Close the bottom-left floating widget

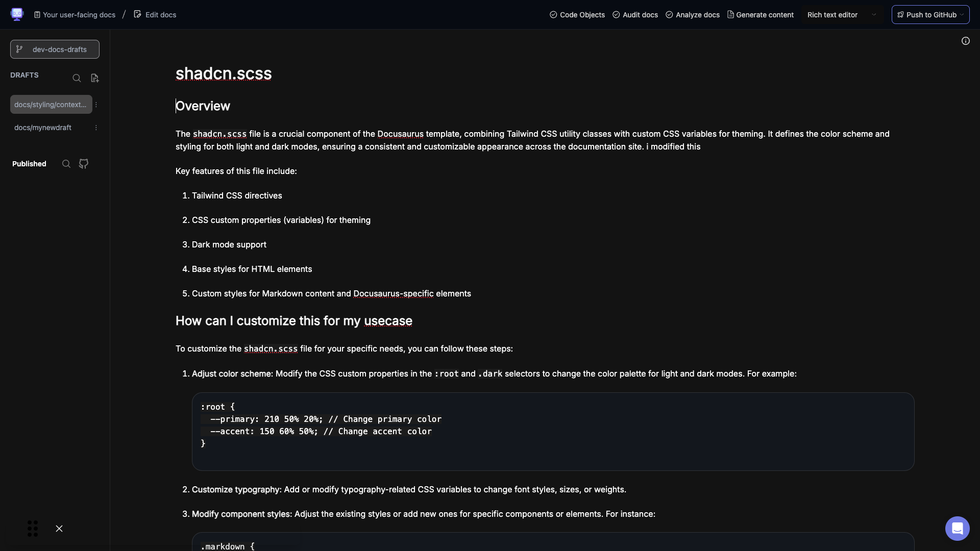point(59,529)
